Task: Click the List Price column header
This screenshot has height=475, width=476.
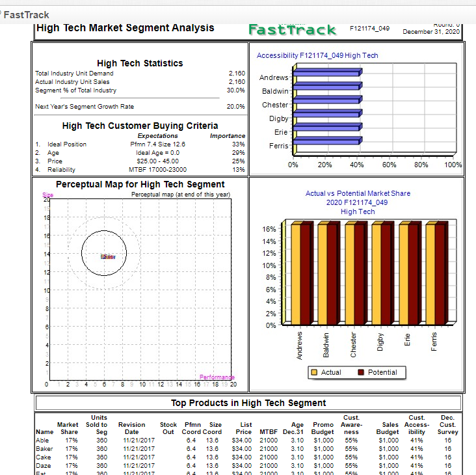Action: tap(244, 428)
